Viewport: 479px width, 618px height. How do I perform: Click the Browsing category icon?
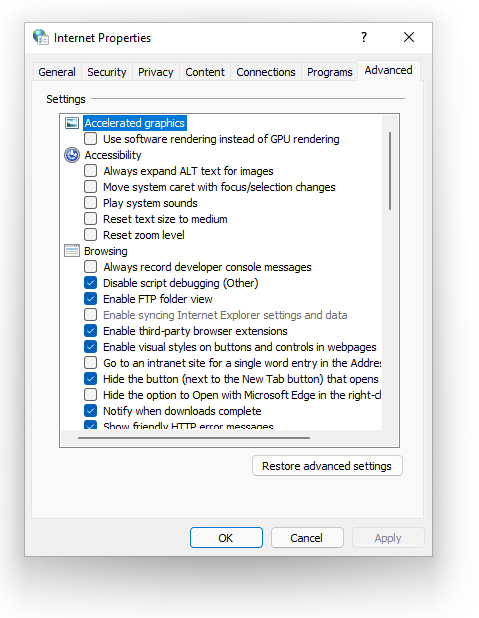(x=72, y=251)
